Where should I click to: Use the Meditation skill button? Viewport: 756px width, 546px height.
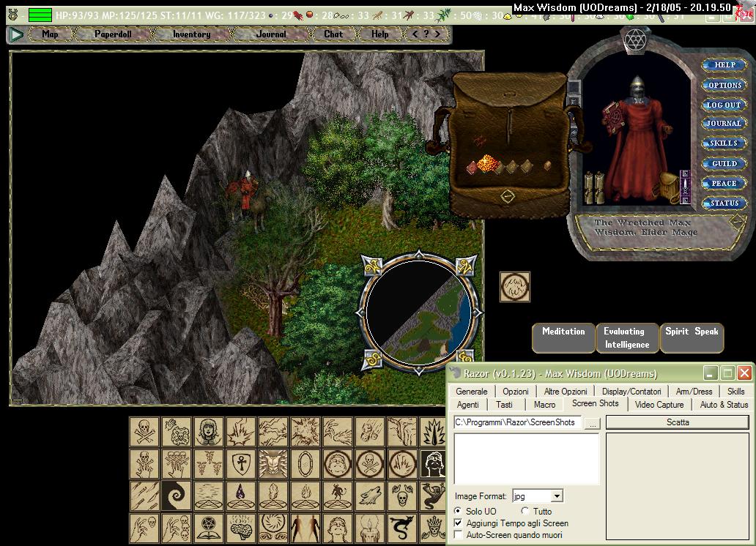pyautogui.click(x=563, y=338)
